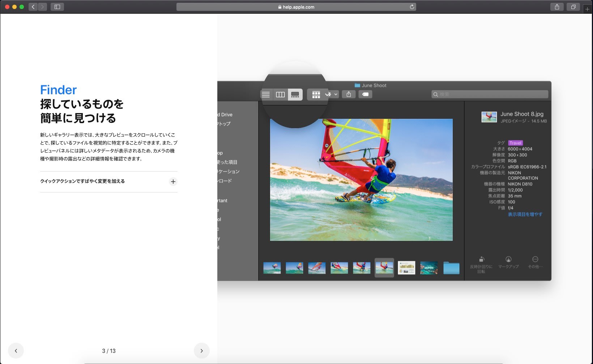
Task: Open the Safari share button
Action: tap(557, 7)
